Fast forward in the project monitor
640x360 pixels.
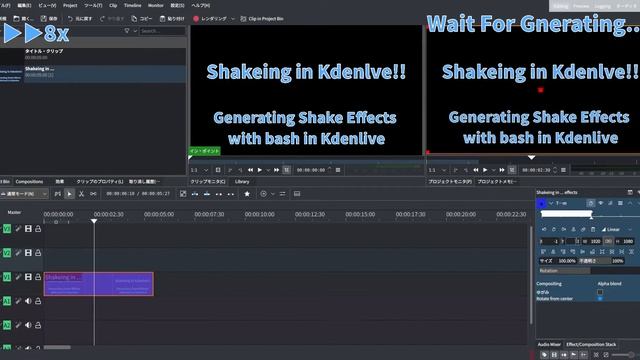(x=502, y=170)
